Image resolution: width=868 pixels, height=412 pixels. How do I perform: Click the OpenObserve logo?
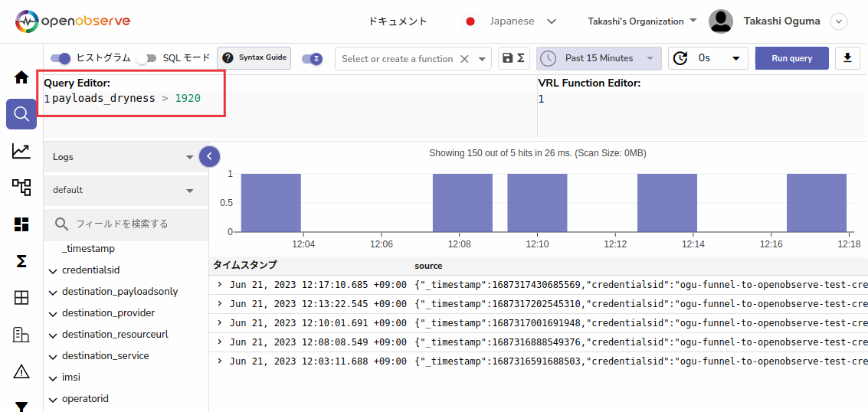[x=73, y=21]
